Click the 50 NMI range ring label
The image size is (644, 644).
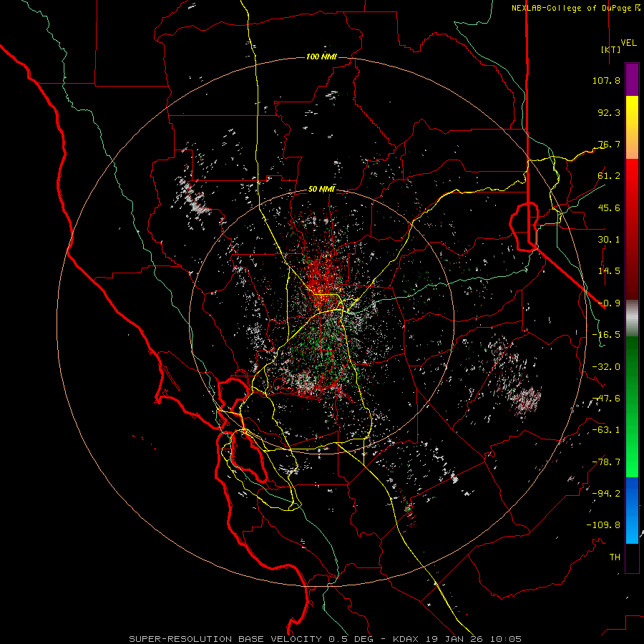(x=321, y=190)
